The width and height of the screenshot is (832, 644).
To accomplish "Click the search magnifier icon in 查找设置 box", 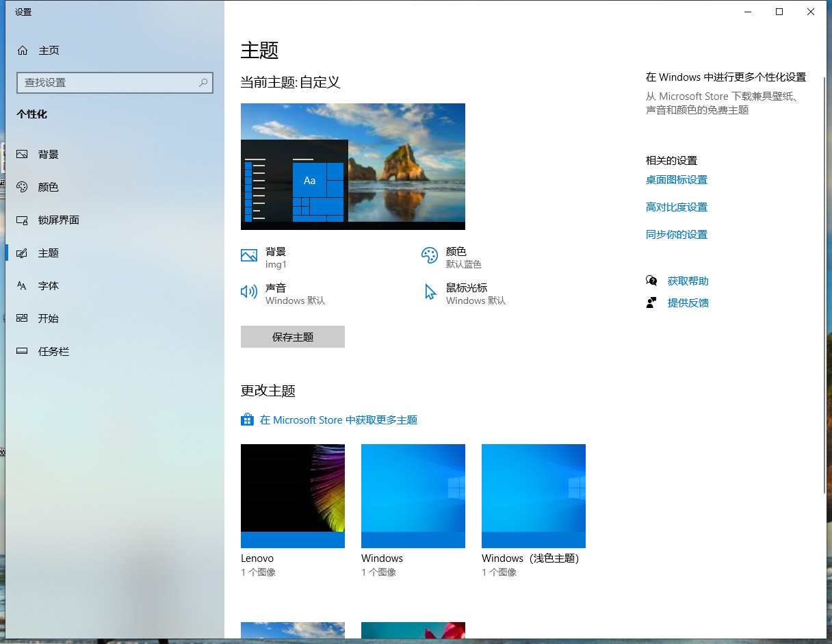I will pos(203,83).
